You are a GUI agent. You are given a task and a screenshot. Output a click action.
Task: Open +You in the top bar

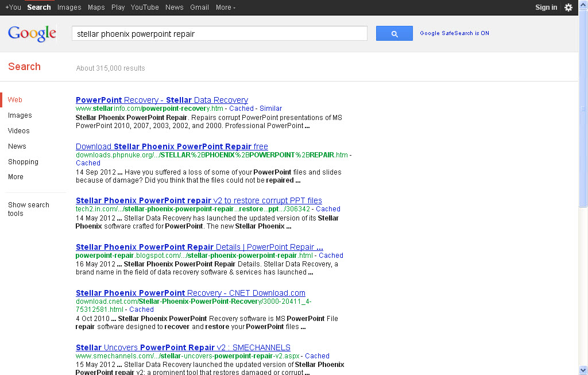(13, 7)
